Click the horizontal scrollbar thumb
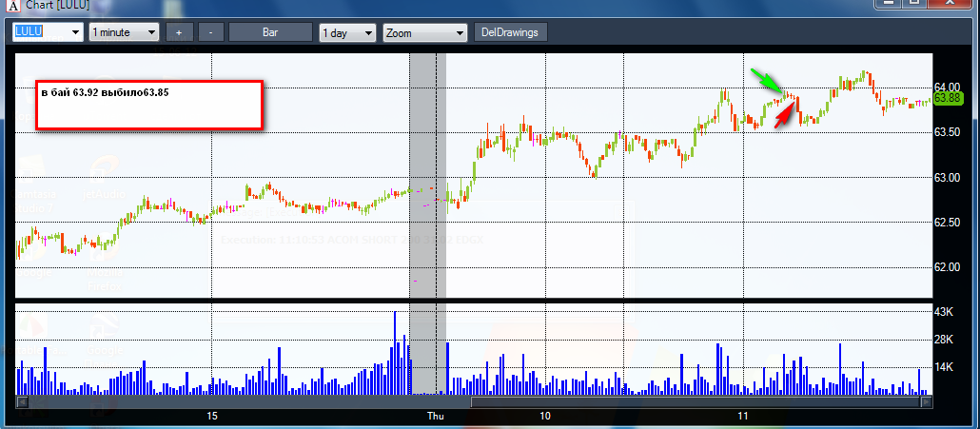This screenshot has height=429, width=980. point(695,402)
